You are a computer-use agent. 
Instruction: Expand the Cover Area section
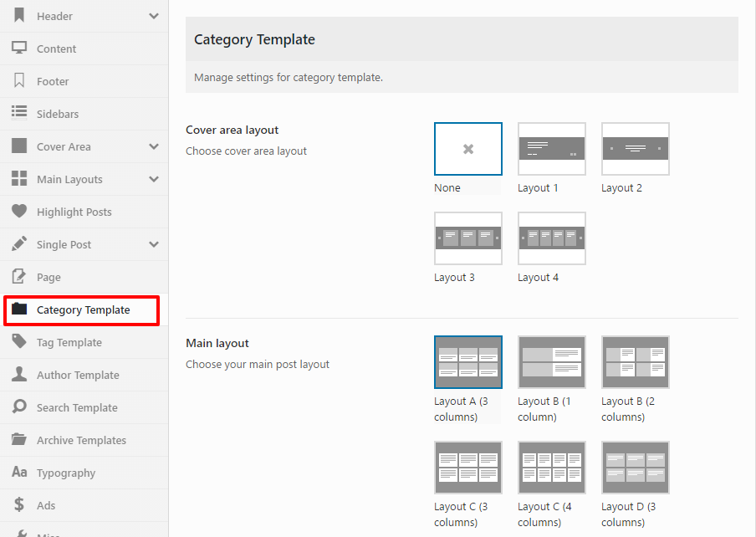pyautogui.click(x=151, y=146)
